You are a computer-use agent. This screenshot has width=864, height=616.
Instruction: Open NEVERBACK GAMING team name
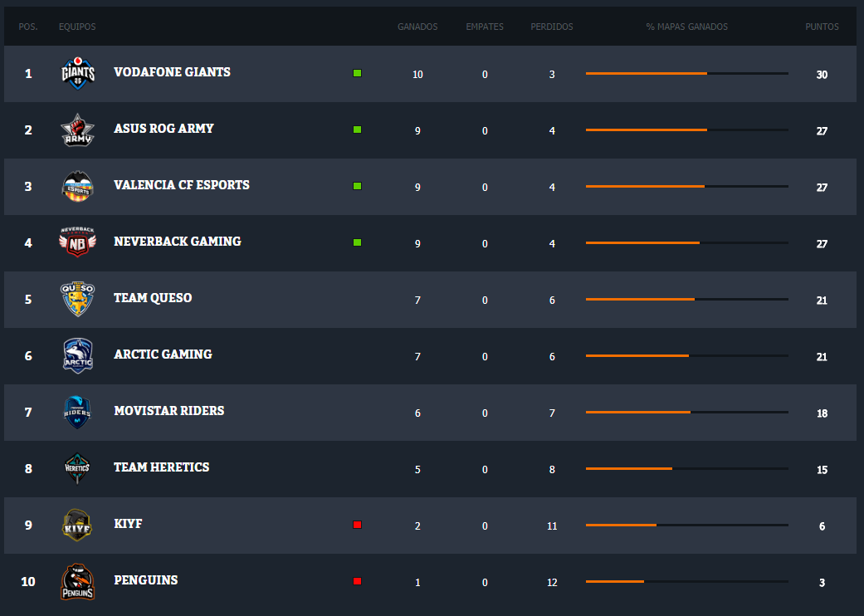178,242
